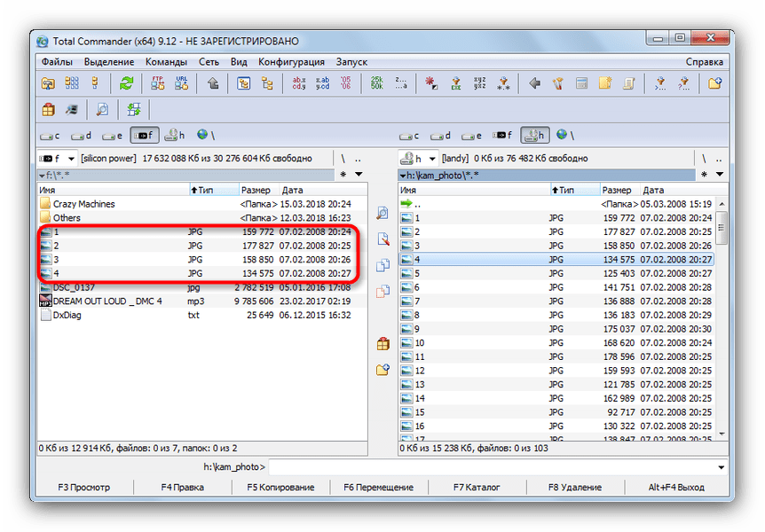Switch left panel to drive d
Screen dimensions: 765x532
(x=82, y=136)
